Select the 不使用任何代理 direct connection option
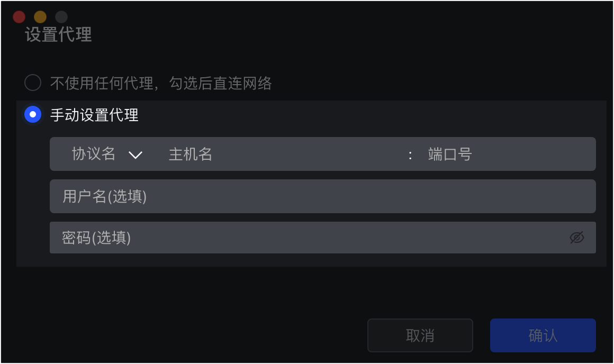This screenshot has height=364, width=614. pyautogui.click(x=33, y=83)
